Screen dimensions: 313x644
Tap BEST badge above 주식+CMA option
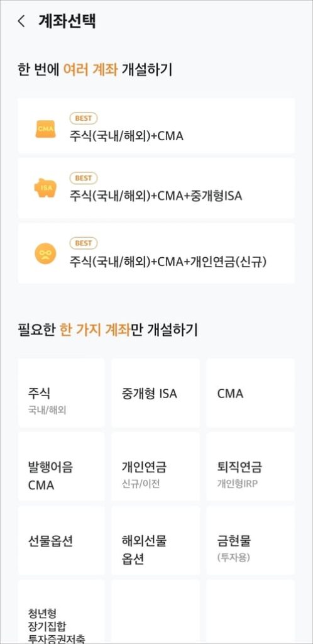pos(84,118)
